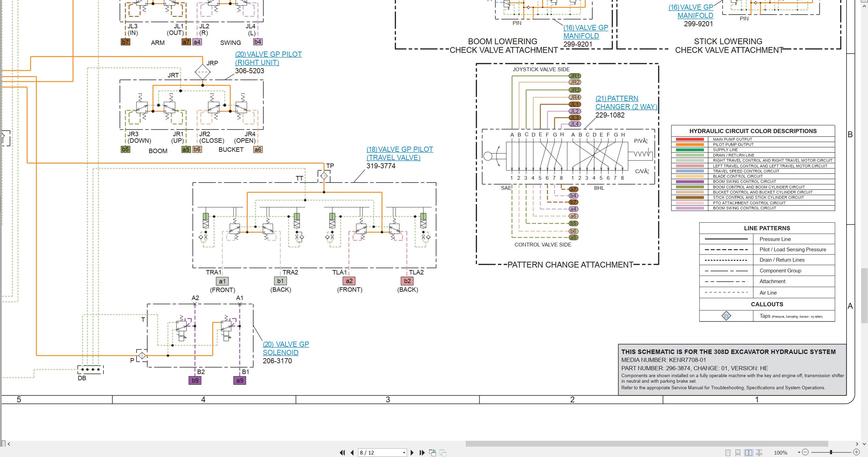This screenshot has height=457, width=868.
Task: Open the (20) VALVE GP SOLENOID link
Action: 286,348
